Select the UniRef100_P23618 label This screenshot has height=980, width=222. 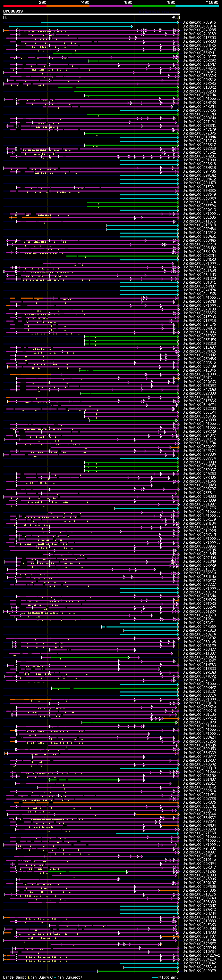199,164
